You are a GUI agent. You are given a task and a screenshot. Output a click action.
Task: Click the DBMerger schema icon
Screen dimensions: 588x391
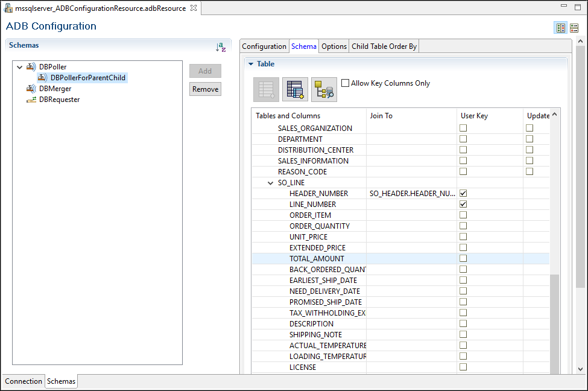[x=31, y=89]
